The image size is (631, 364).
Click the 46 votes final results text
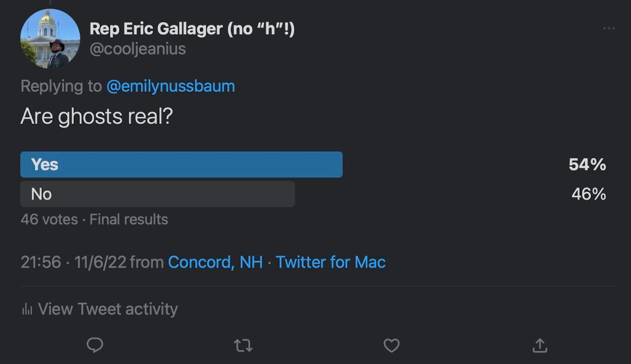pyautogui.click(x=94, y=219)
